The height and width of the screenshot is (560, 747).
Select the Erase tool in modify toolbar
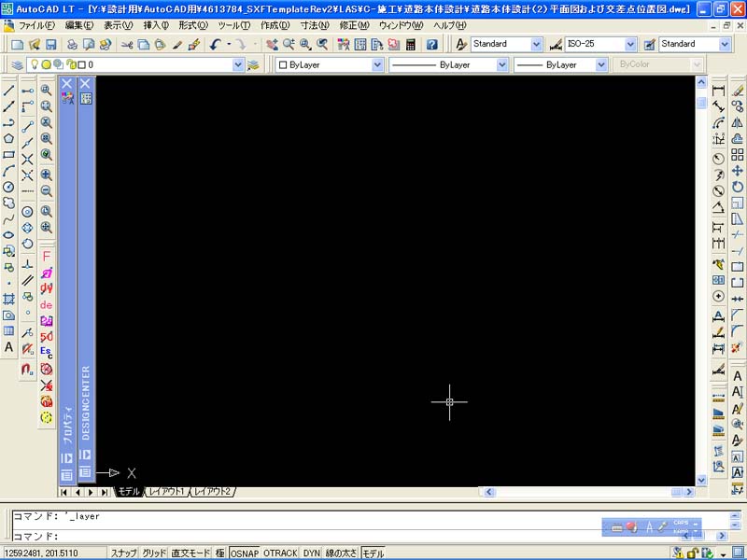738,90
